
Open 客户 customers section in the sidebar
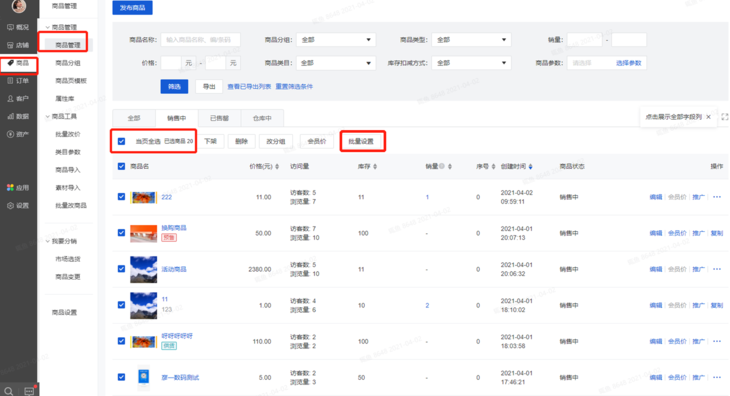(x=18, y=99)
